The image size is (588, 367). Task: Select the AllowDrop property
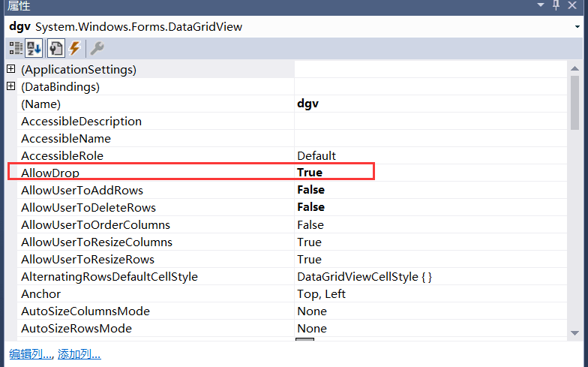tap(50, 173)
